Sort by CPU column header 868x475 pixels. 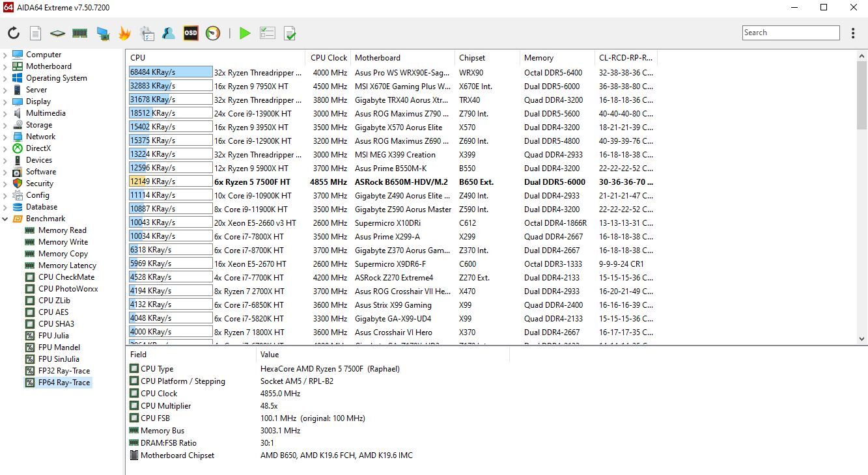click(x=216, y=58)
